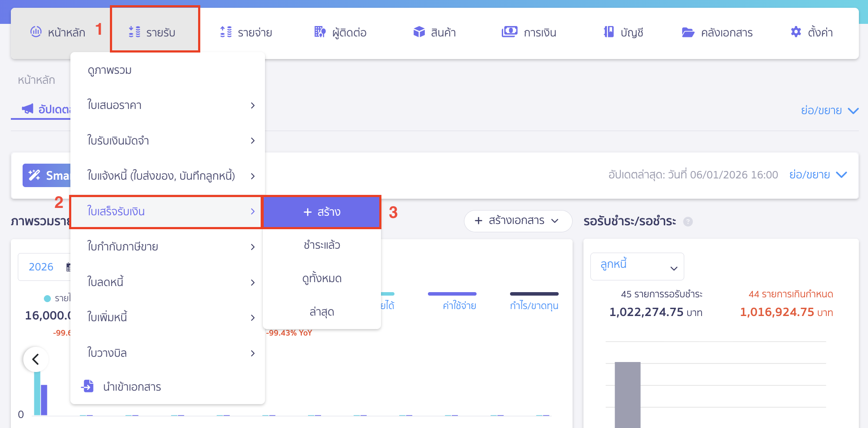Open the รายจ่าย menu
This screenshot has width=868, height=428.
[246, 32]
